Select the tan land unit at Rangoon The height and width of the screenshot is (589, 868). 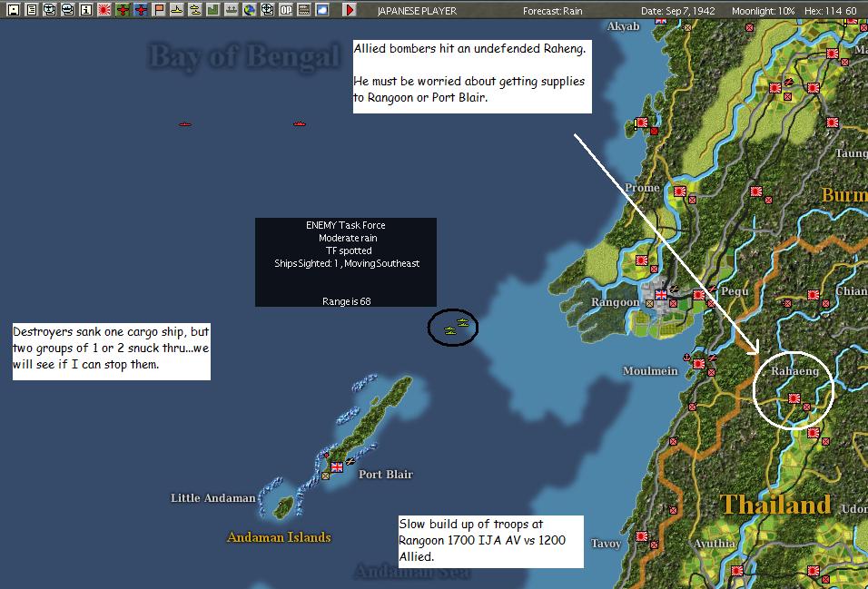[650, 303]
